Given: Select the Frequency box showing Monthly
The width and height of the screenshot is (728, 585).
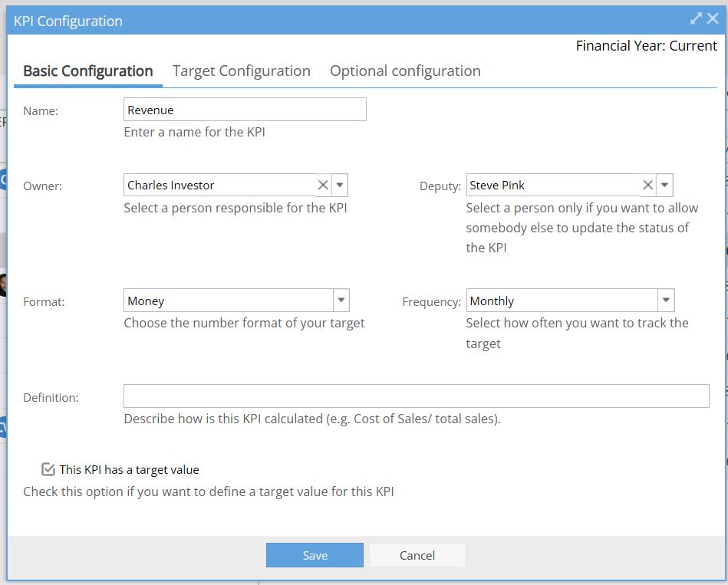Looking at the screenshot, I should point(570,300).
